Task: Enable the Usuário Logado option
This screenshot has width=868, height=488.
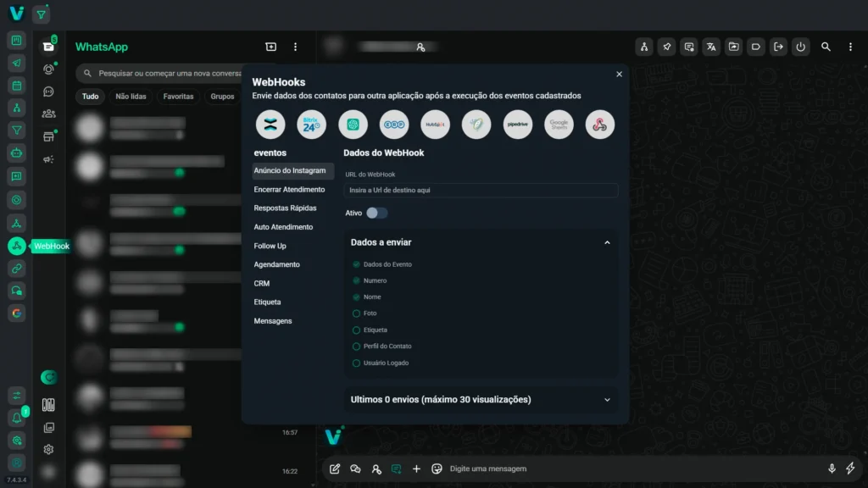Action: 357,363
